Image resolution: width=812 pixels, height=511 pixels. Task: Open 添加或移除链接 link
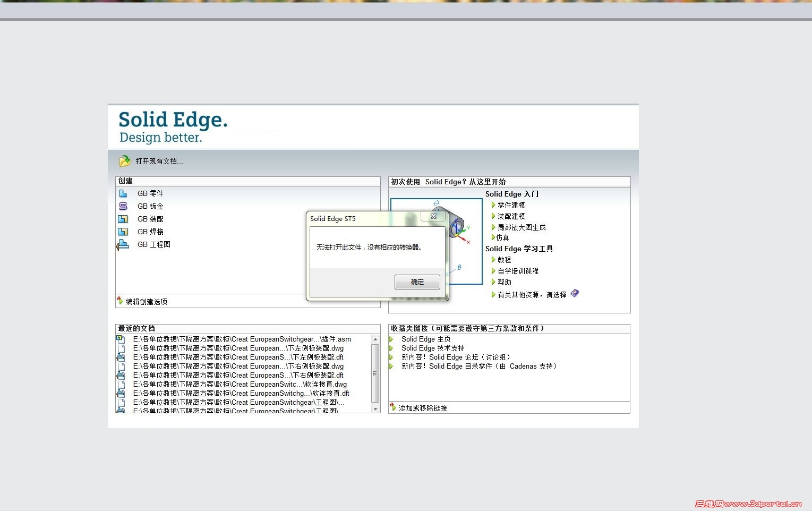[423, 408]
